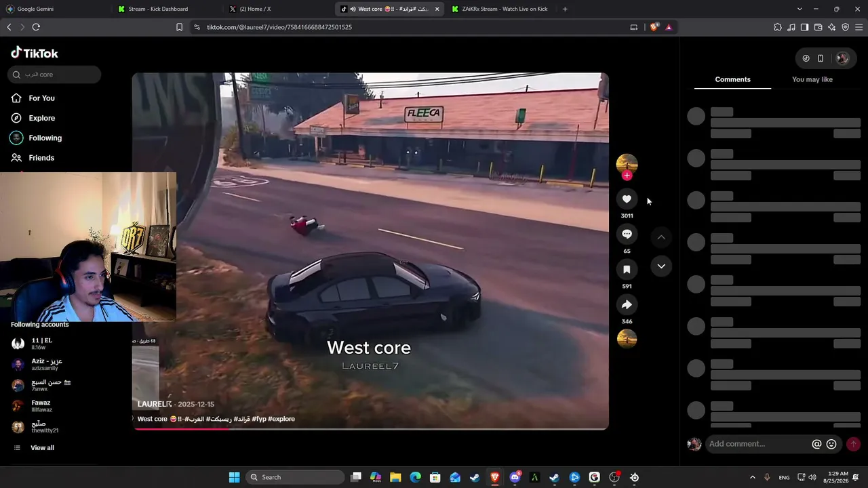868x488 pixels.
Task: Open a new browser tab
Action: point(565,9)
